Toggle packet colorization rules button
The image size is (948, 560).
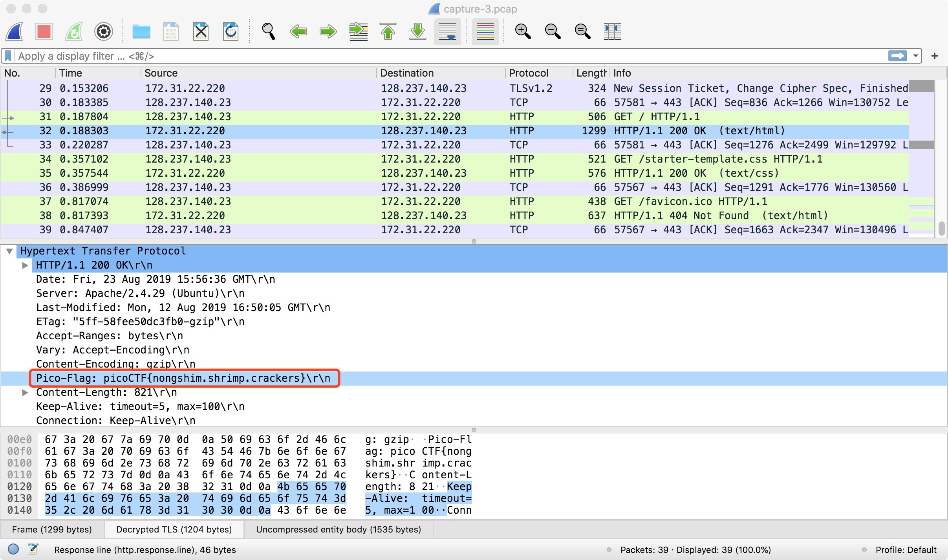(x=485, y=31)
